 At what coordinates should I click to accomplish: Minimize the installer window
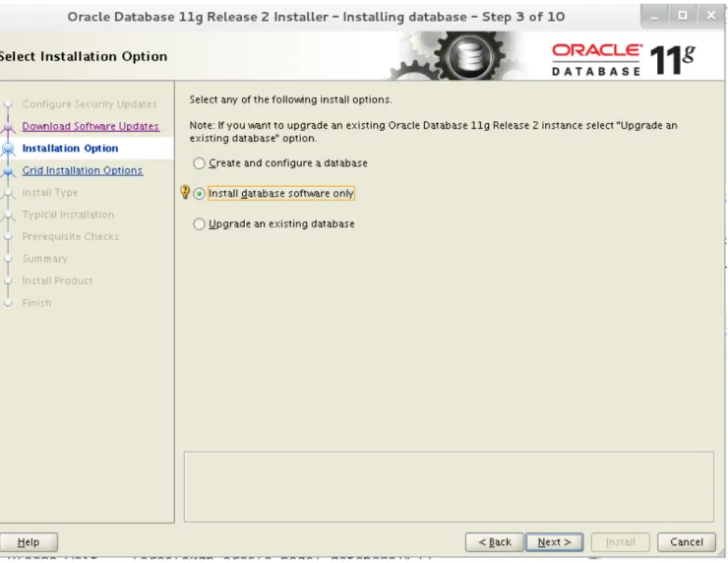pyautogui.click(x=653, y=16)
